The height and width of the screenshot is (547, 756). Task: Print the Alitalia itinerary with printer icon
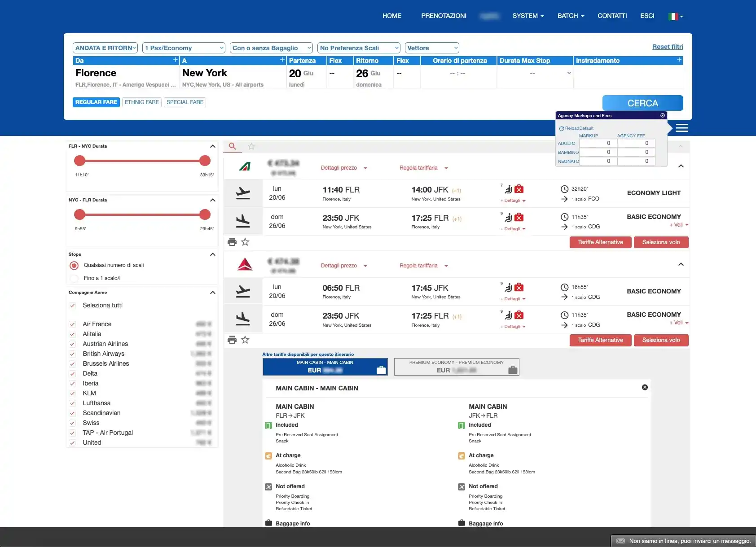click(232, 242)
